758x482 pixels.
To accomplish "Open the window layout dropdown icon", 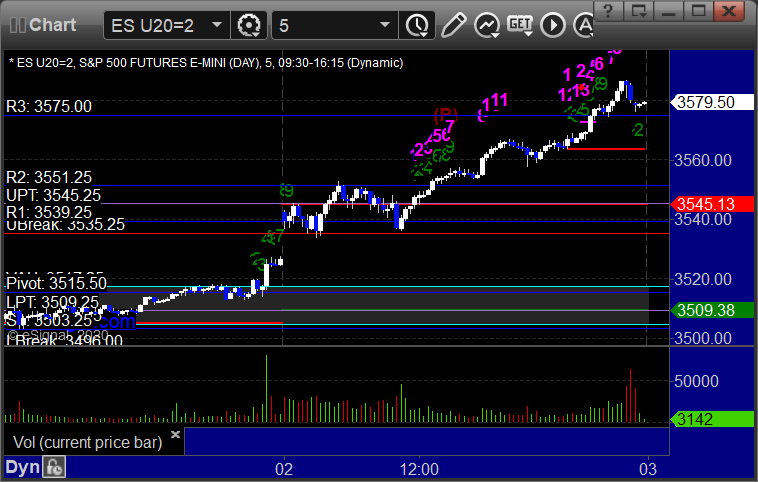I will (x=639, y=11).
